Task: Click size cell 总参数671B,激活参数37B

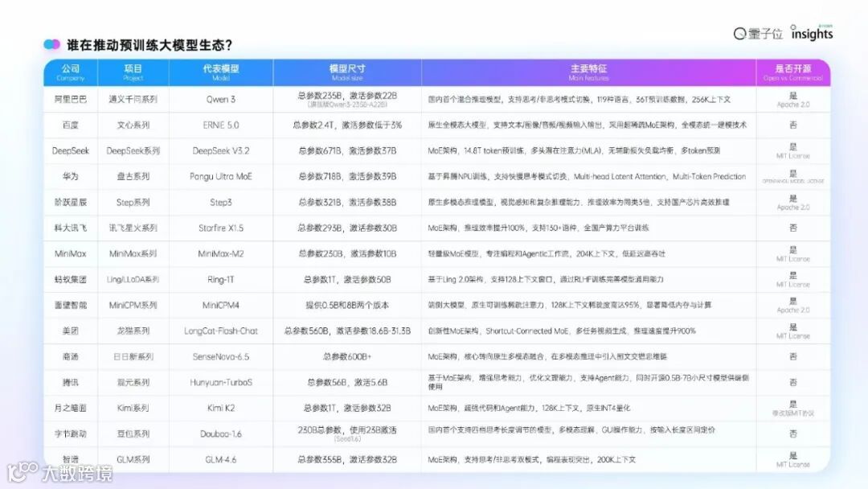Action: pyautogui.click(x=347, y=150)
